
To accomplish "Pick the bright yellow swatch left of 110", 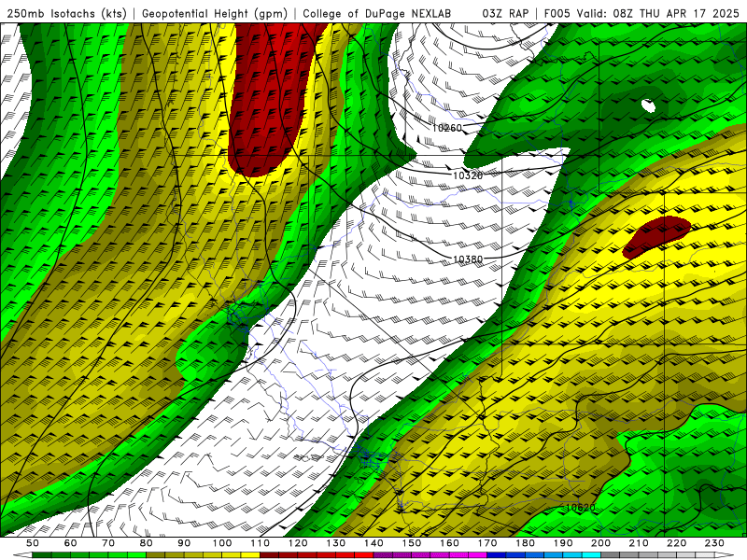I will (x=250, y=555).
